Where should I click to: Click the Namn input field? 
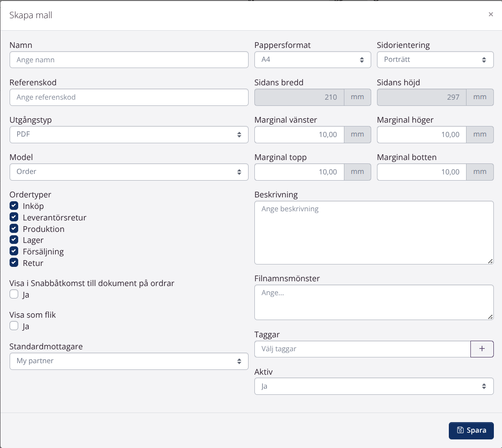(x=129, y=60)
